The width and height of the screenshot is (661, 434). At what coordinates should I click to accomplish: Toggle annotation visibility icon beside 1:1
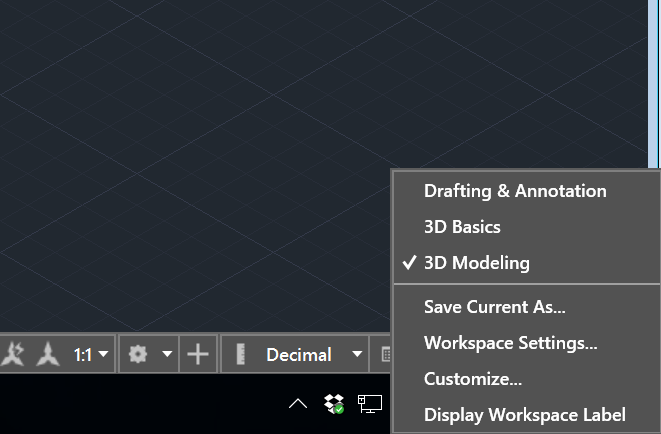point(48,354)
